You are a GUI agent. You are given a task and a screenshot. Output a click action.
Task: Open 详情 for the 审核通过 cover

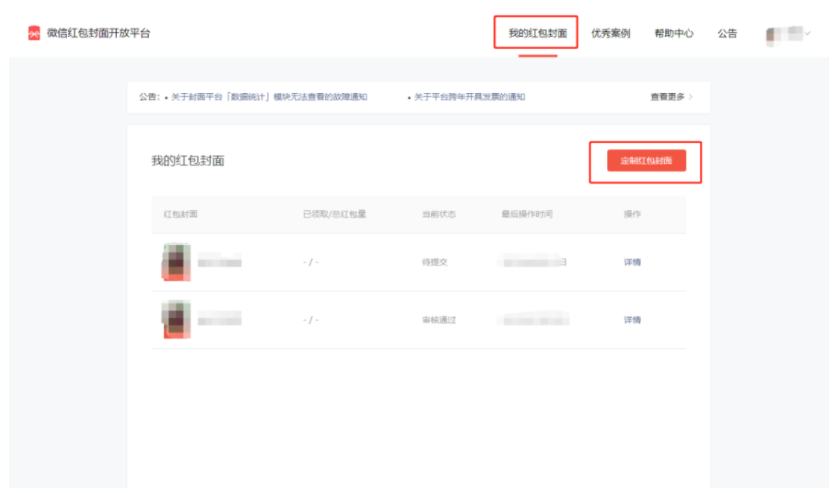tap(632, 320)
